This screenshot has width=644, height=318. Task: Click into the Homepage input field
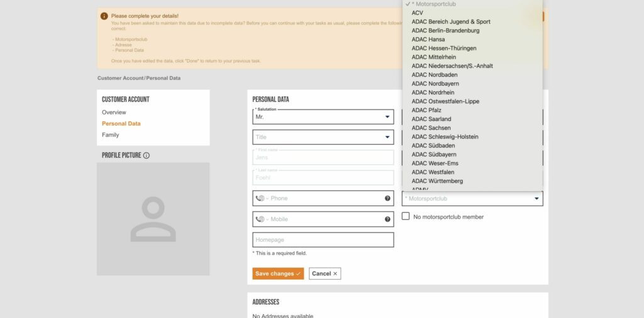(x=323, y=240)
